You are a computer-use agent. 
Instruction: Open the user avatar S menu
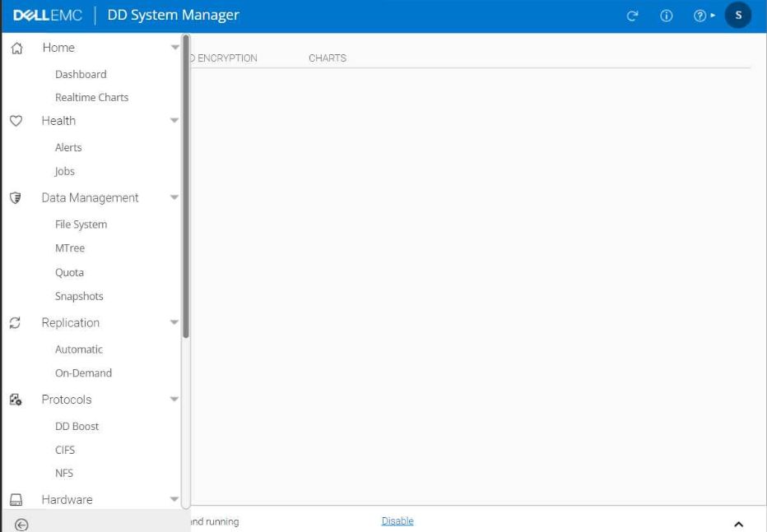tap(738, 15)
